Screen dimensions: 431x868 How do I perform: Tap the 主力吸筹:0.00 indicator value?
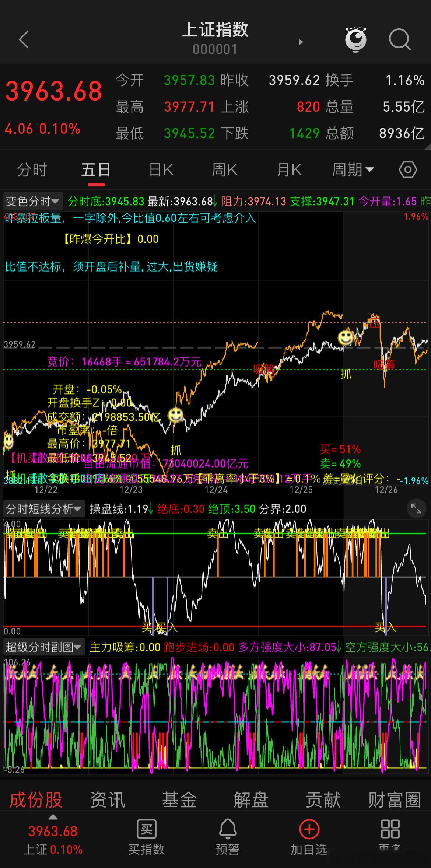coord(125,647)
